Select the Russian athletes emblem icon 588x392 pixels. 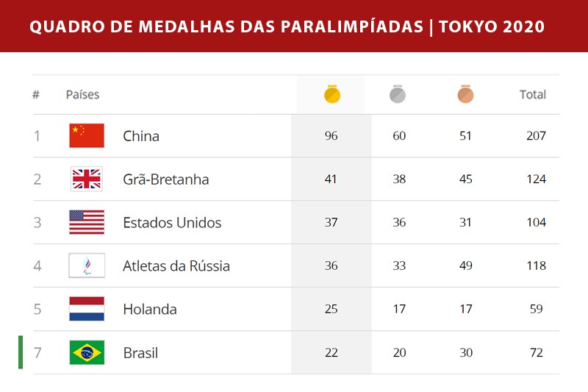87,266
